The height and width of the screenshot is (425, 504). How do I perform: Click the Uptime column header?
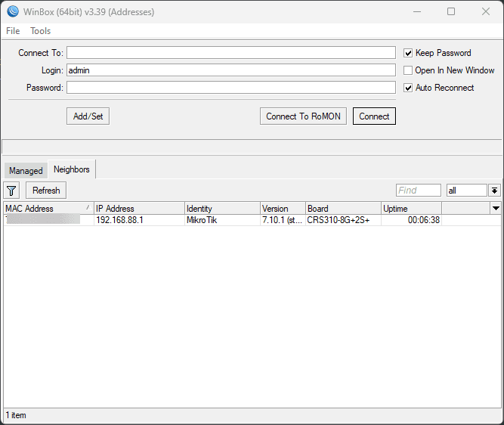tap(411, 209)
